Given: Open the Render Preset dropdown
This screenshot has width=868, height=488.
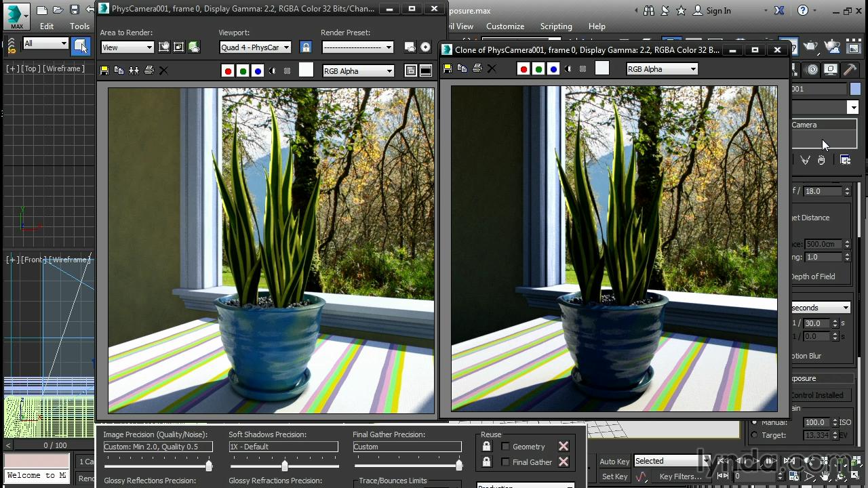Looking at the screenshot, I should coord(357,47).
